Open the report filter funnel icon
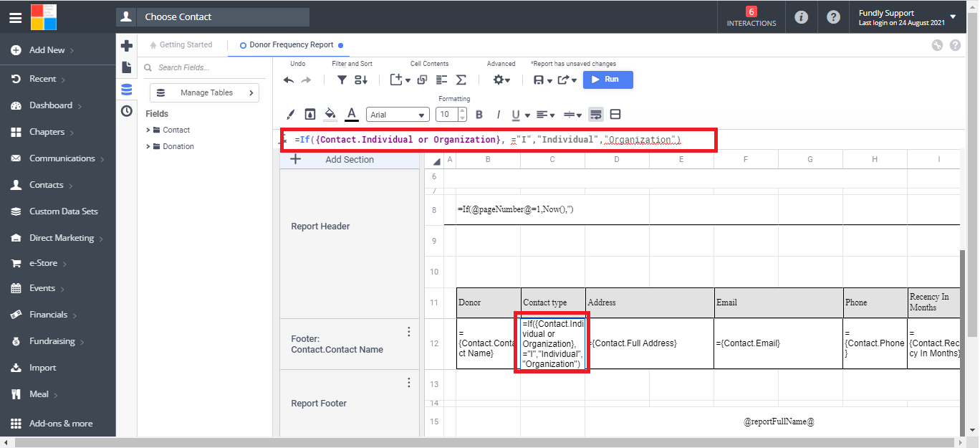980x448 pixels. coord(342,80)
